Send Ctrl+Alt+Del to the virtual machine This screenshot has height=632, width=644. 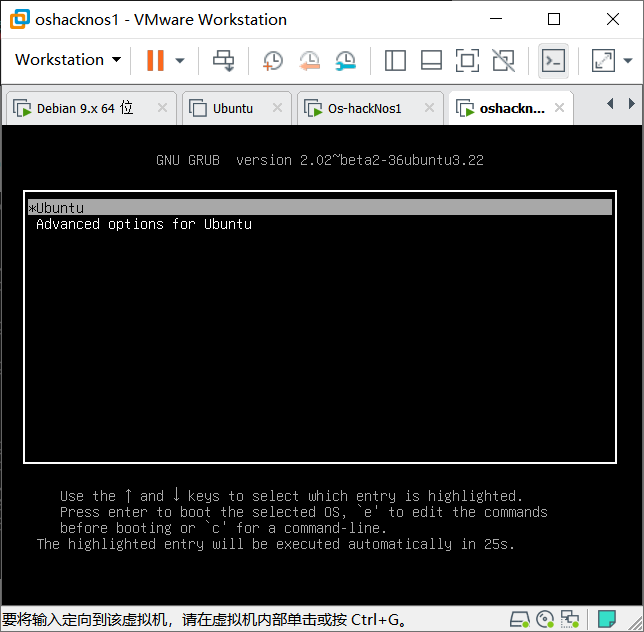[x=223, y=60]
